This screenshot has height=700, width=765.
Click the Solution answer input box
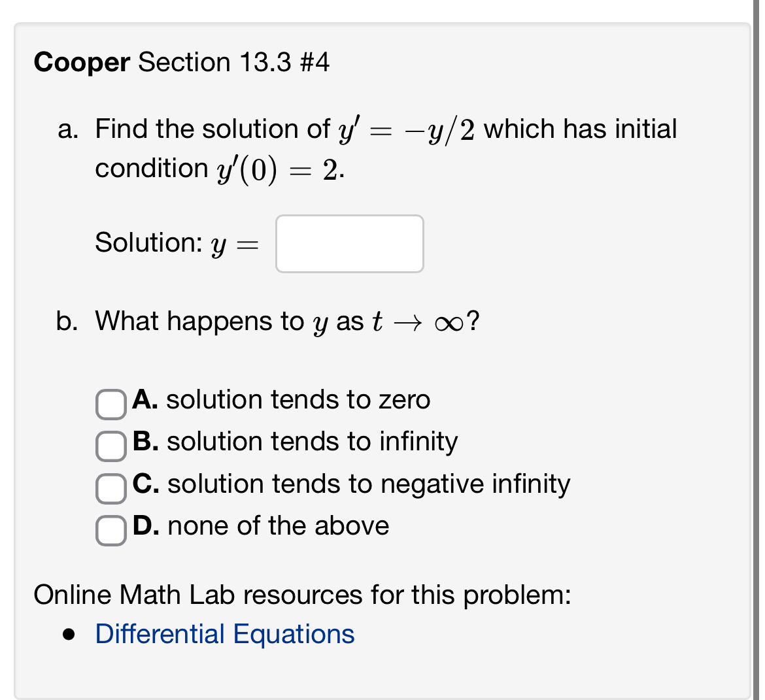click(x=349, y=243)
